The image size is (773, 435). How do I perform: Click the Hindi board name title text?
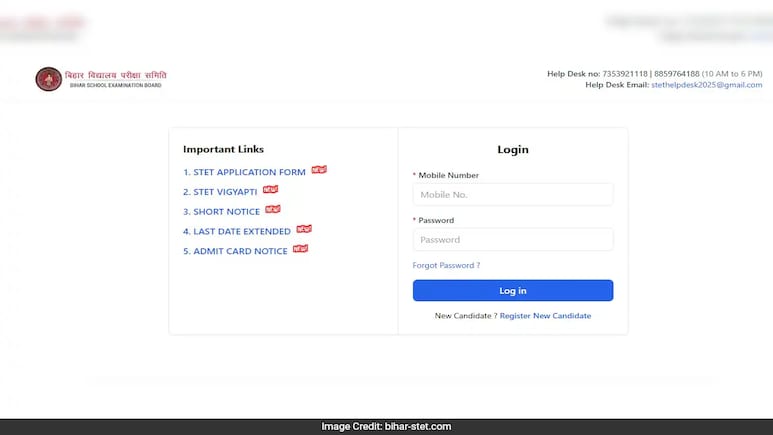[x=116, y=75]
